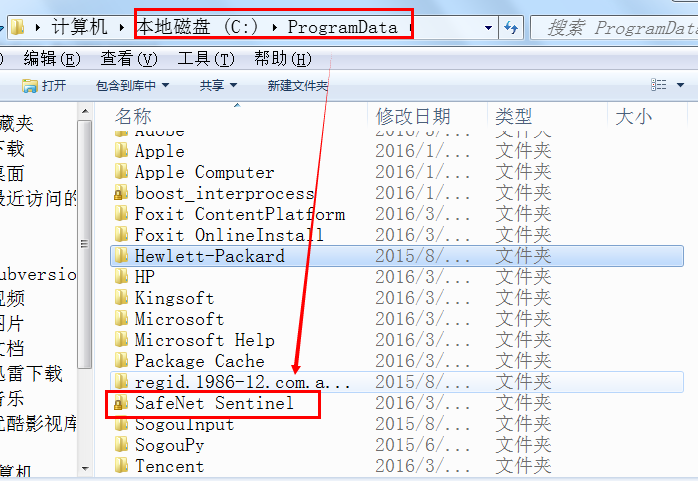Expand the 共享 dropdown menu
This screenshot has height=481, width=698.
[233, 85]
